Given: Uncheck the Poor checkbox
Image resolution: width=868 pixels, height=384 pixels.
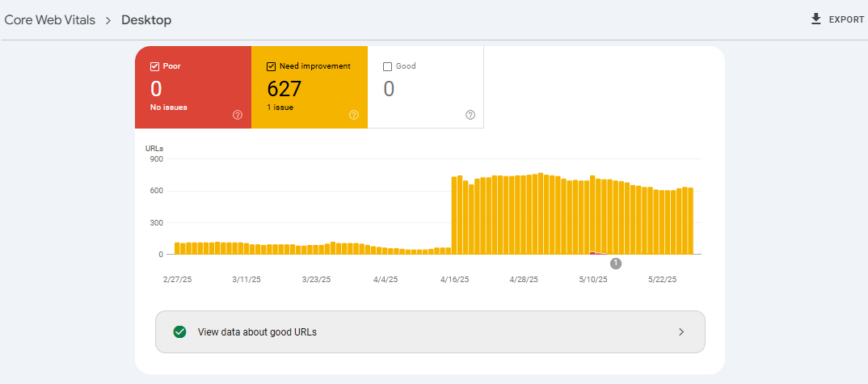Looking at the screenshot, I should [x=155, y=66].
